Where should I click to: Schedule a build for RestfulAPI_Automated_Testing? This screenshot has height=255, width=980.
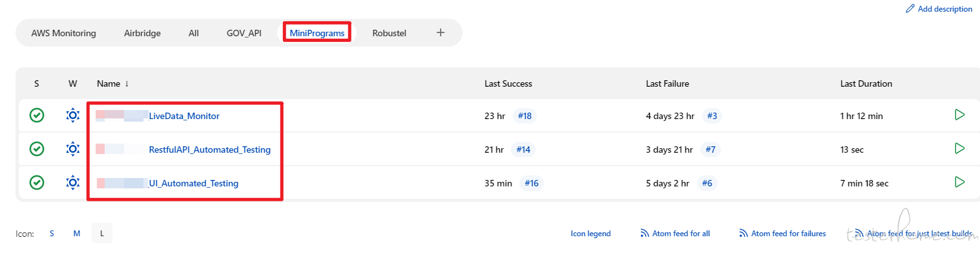[x=959, y=149]
